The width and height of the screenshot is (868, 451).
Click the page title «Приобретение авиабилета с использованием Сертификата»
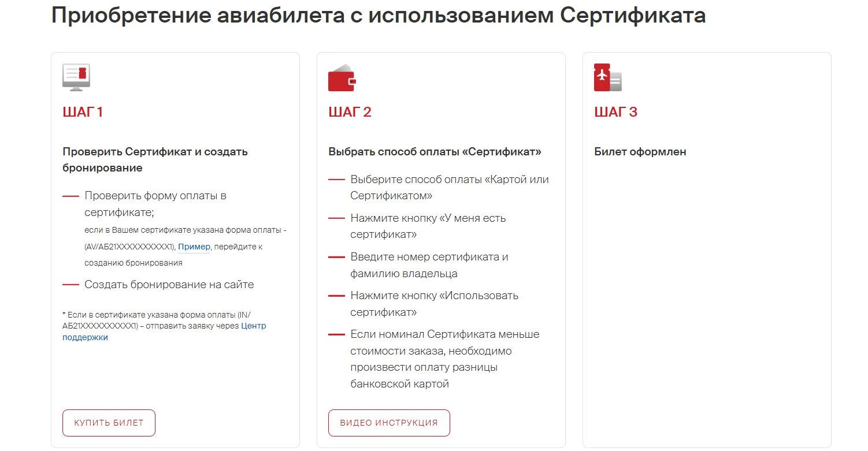379,16
